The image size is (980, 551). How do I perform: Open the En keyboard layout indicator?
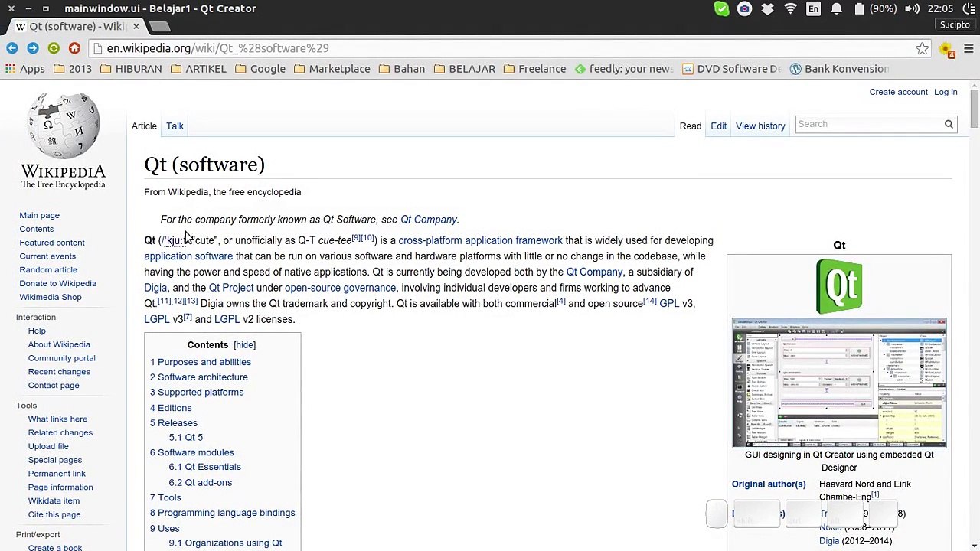pos(813,8)
